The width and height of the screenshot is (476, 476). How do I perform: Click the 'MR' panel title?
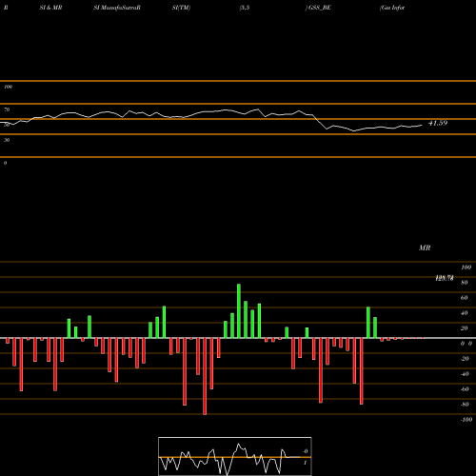pos(425,248)
